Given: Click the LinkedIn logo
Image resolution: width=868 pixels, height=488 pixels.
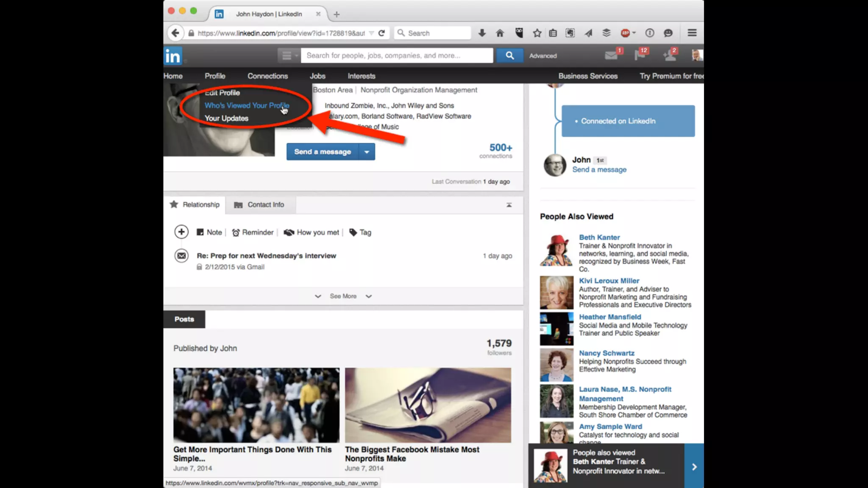Looking at the screenshot, I should pyautogui.click(x=173, y=56).
